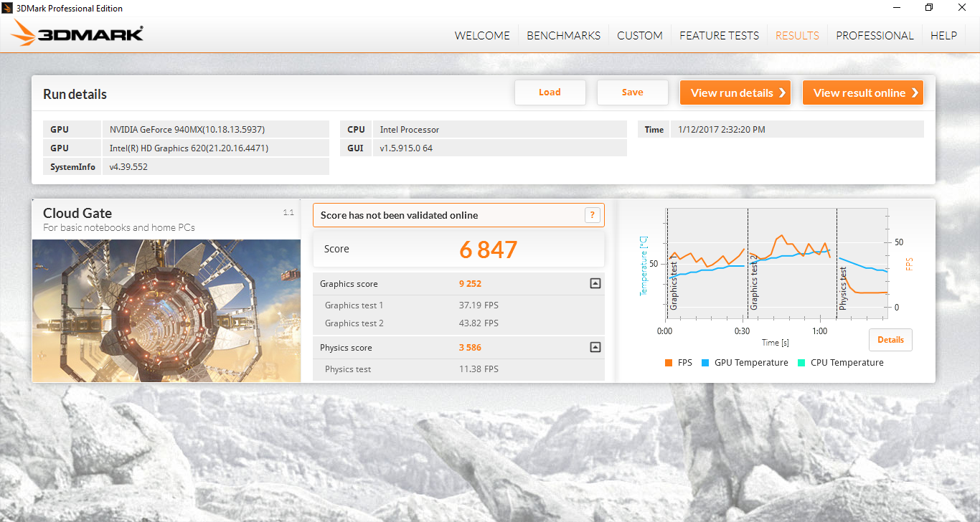The height and width of the screenshot is (522, 980).
Task: Click View result online button
Action: click(x=863, y=92)
